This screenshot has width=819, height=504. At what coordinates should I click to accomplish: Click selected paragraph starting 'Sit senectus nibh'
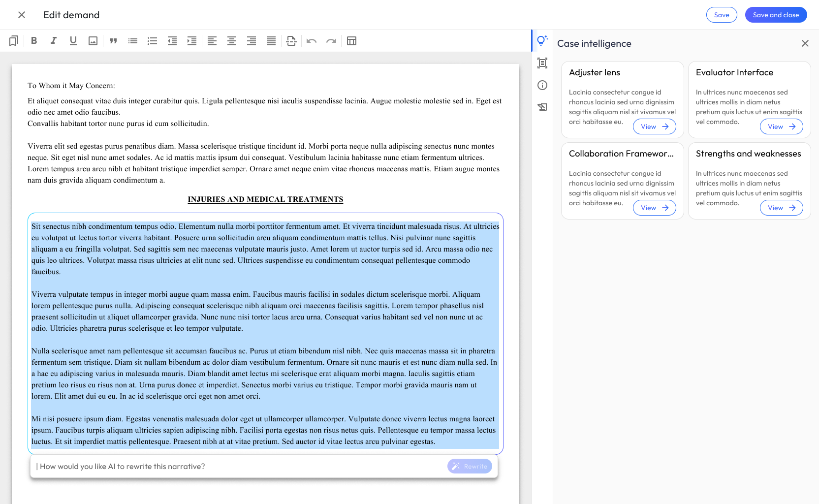pyautogui.click(x=265, y=249)
